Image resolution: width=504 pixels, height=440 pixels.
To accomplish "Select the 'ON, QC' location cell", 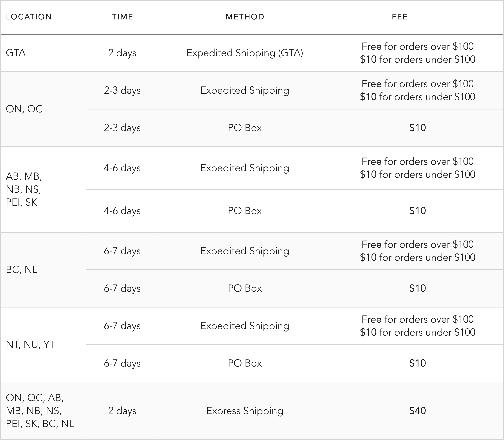I will click(24, 109).
